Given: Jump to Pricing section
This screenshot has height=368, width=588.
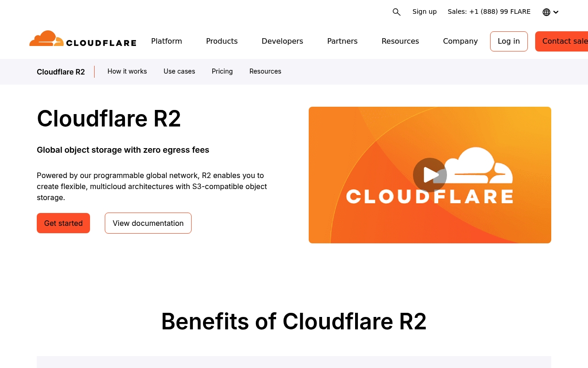Looking at the screenshot, I should click(222, 71).
